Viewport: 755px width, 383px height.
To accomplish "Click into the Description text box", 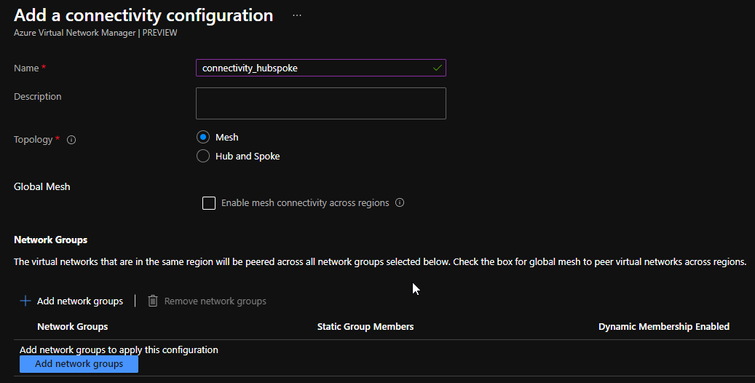I will (x=321, y=103).
